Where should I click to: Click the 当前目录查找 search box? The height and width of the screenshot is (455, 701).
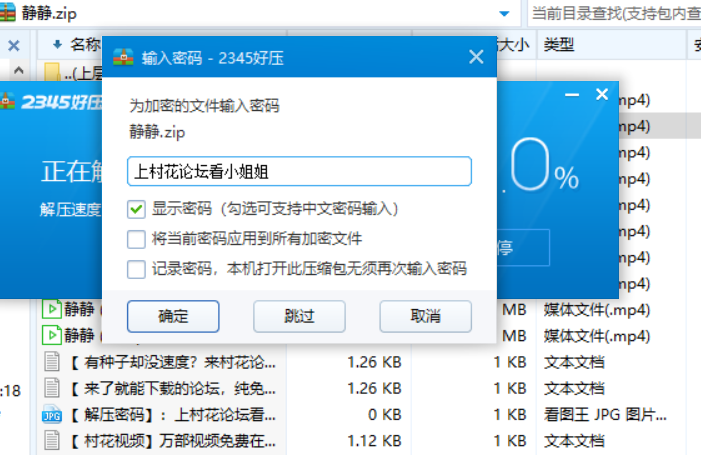tap(612, 14)
